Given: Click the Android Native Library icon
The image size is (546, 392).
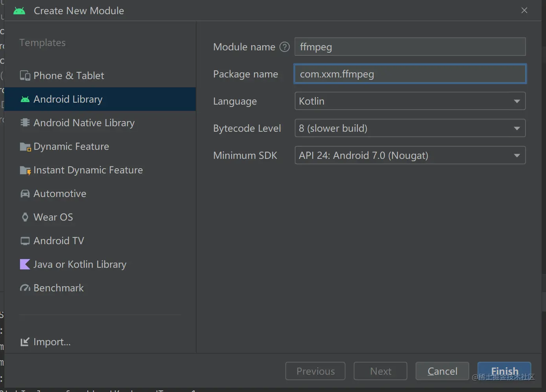Looking at the screenshot, I should [25, 123].
